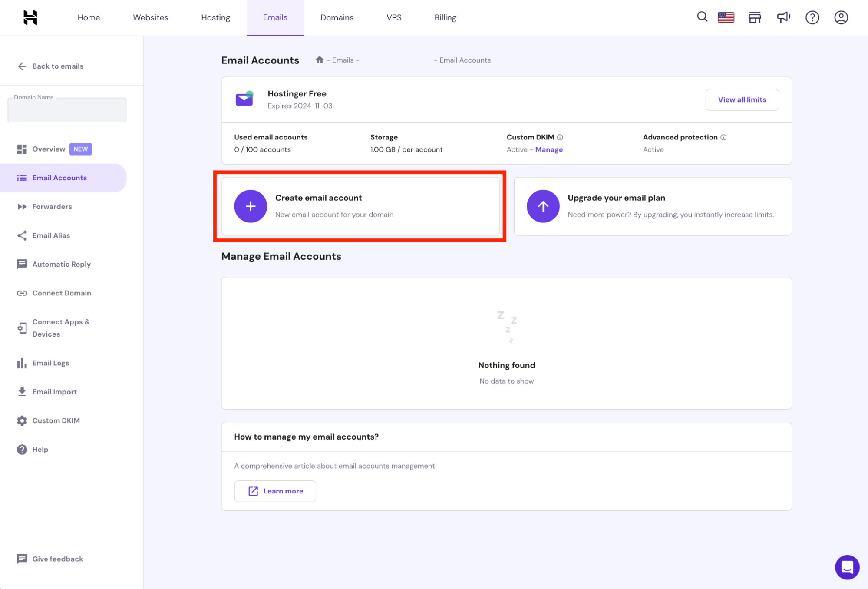Open the search icon in the top bar
The height and width of the screenshot is (589, 868).
pos(702,17)
